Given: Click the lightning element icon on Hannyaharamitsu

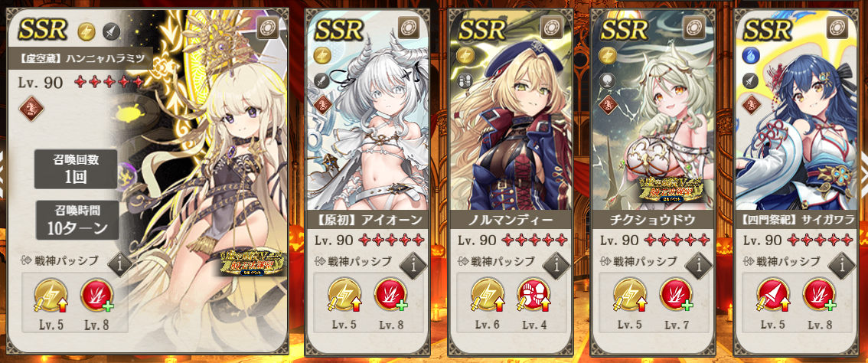Looking at the screenshot, I should coord(86,31).
